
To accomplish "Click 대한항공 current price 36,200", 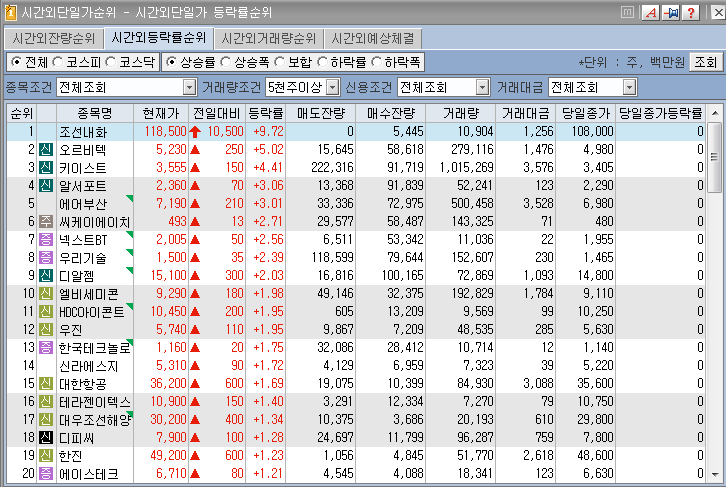I will point(168,384).
